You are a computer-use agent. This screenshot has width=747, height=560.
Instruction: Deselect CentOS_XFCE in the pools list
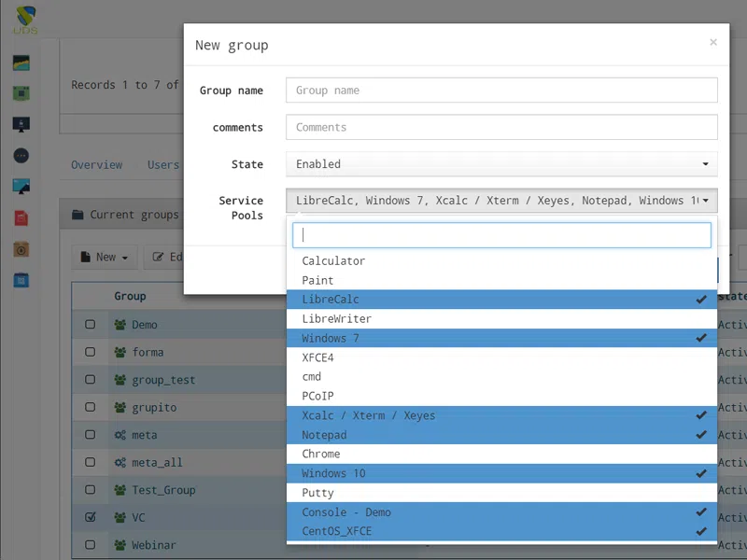[501, 531]
